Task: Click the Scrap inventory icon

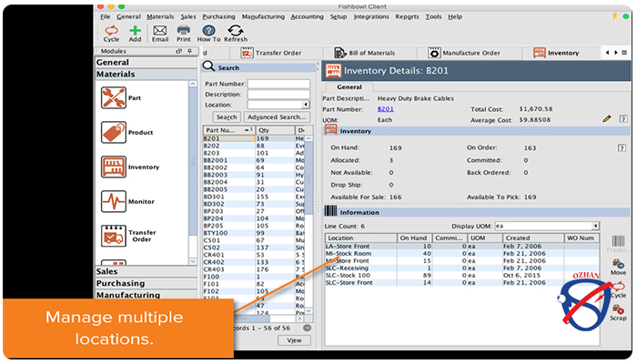Action: click(x=618, y=312)
